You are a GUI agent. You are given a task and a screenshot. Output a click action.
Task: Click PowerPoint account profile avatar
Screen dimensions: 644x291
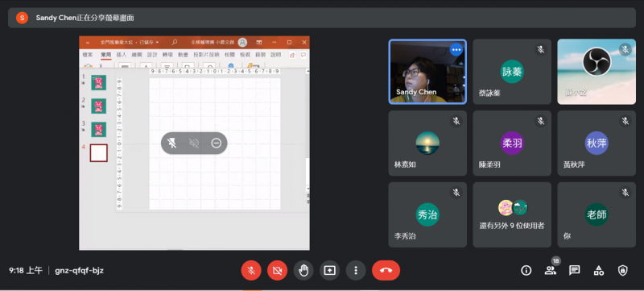(x=243, y=42)
